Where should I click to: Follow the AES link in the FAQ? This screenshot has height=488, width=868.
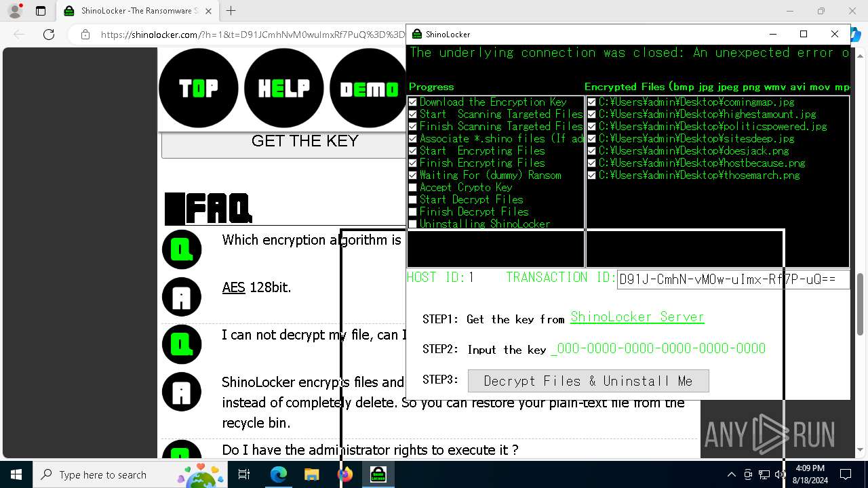(234, 287)
